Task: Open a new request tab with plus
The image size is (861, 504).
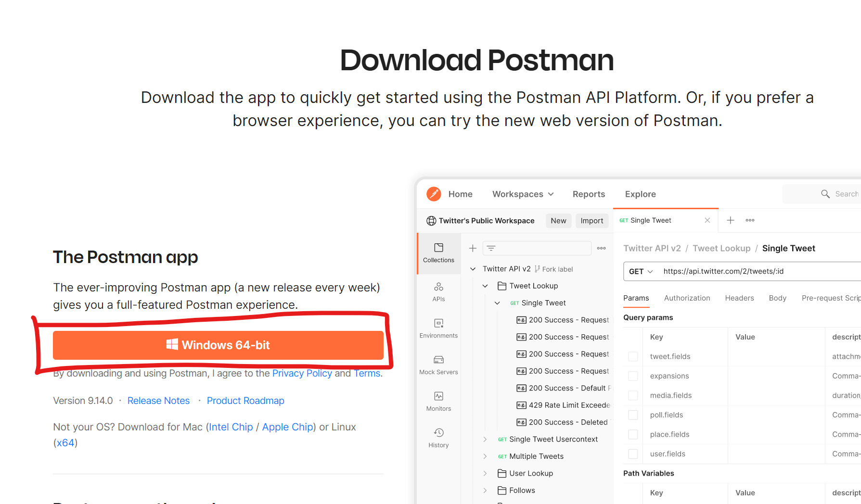Action: pyautogui.click(x=730, y=220)
